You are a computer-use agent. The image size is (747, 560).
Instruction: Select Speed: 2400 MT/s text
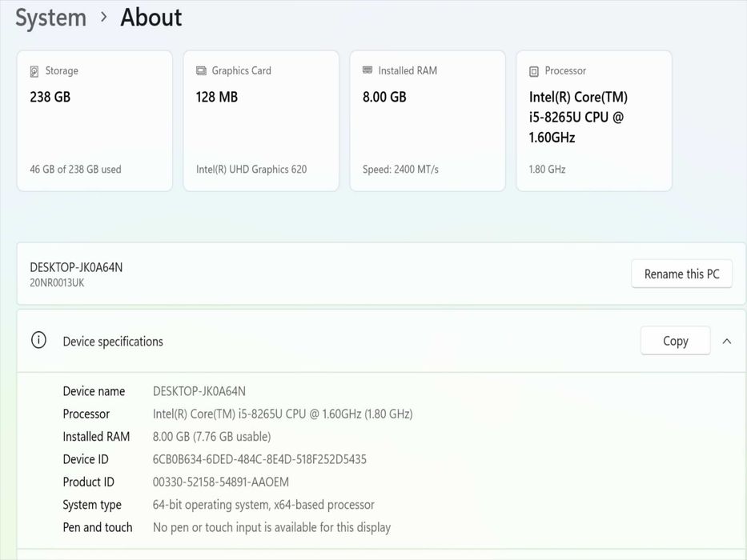[x=400, y=170]
